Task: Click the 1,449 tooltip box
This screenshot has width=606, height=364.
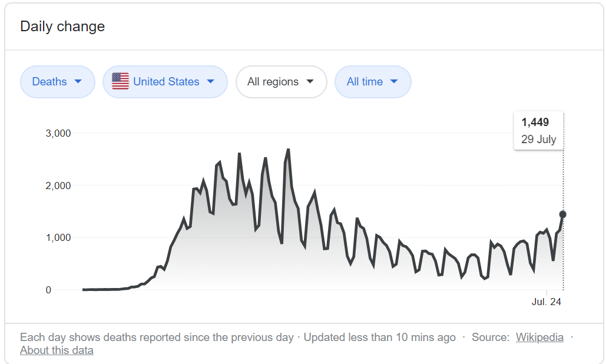Action: [x=539, y=131]
